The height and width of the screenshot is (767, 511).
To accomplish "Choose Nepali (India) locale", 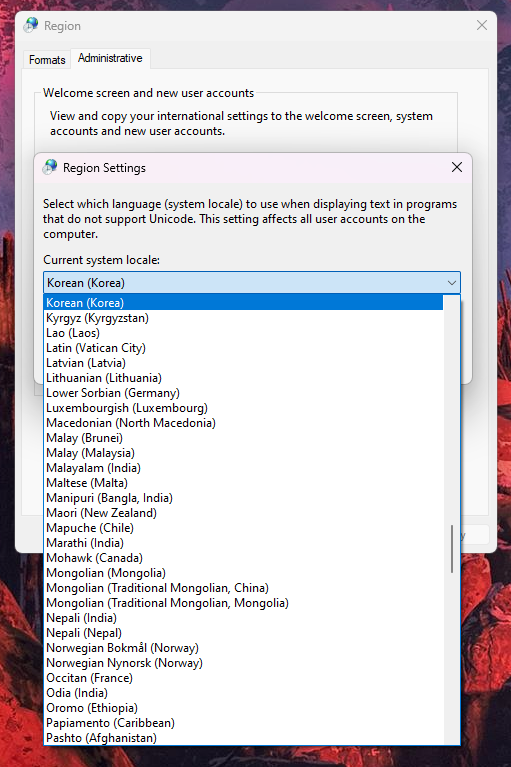I will 244,618.
